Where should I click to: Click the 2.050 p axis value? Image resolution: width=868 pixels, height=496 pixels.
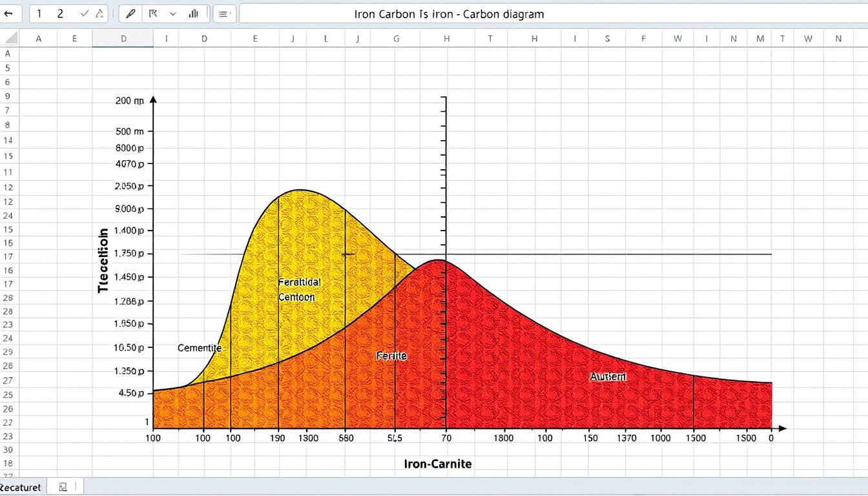[x=129, y=186]
